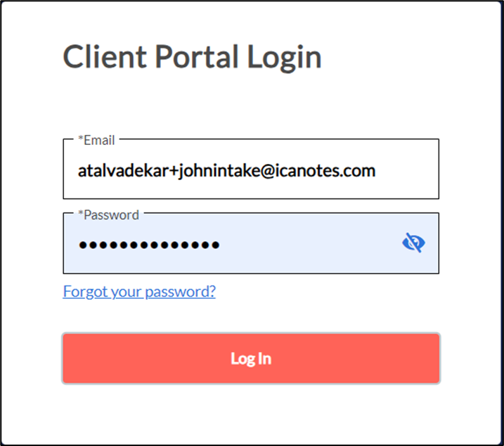Focus the Email input field
Image resolution: width=504 pixels, height=446 pixels.
click(x=250, y=171)
